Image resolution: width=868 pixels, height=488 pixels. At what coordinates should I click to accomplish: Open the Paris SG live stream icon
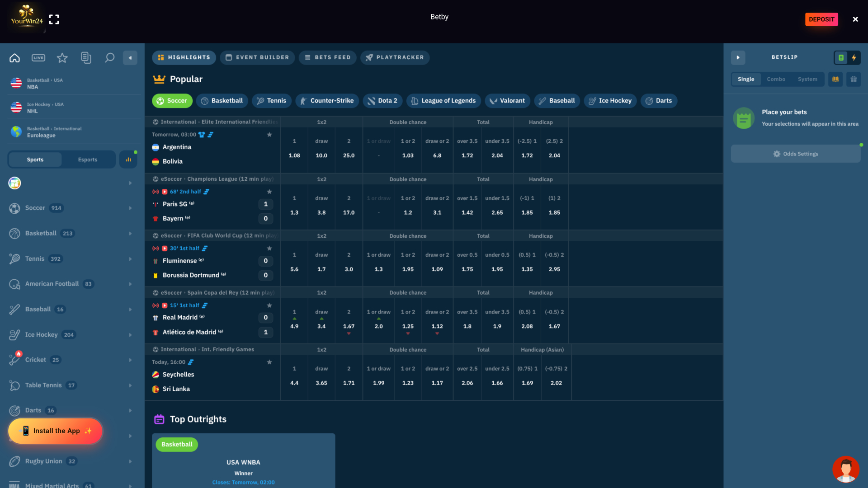(165, 192)
